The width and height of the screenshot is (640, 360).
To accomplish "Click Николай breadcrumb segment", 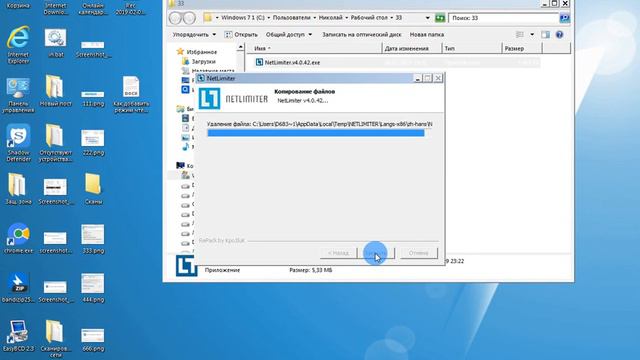I will point(331,18).
